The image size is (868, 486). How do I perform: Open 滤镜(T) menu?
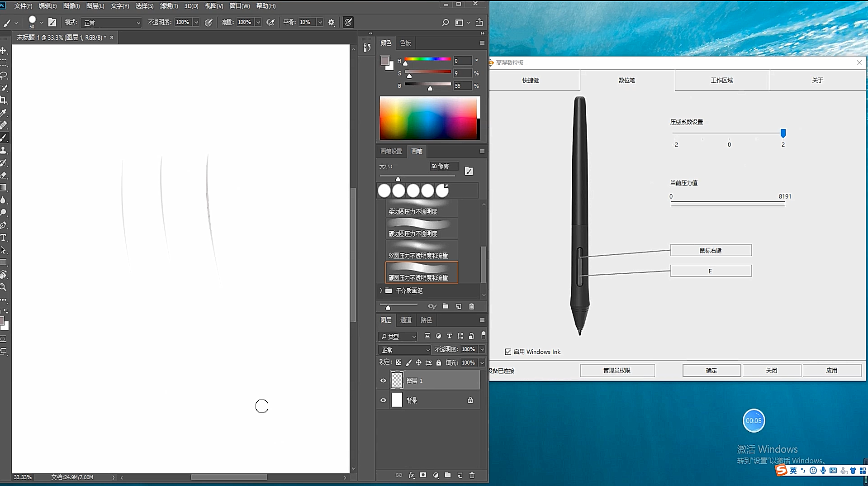click(169, 6)
